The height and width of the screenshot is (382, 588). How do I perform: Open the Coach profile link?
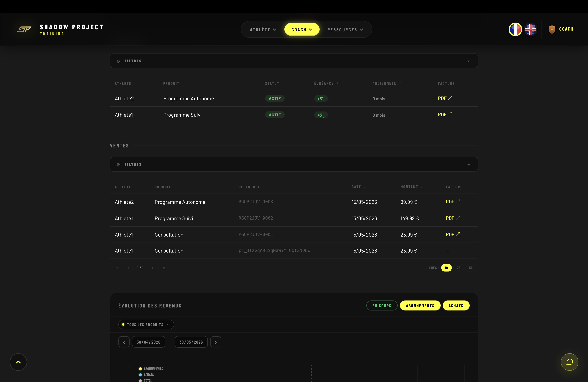(x=561, y=29)
